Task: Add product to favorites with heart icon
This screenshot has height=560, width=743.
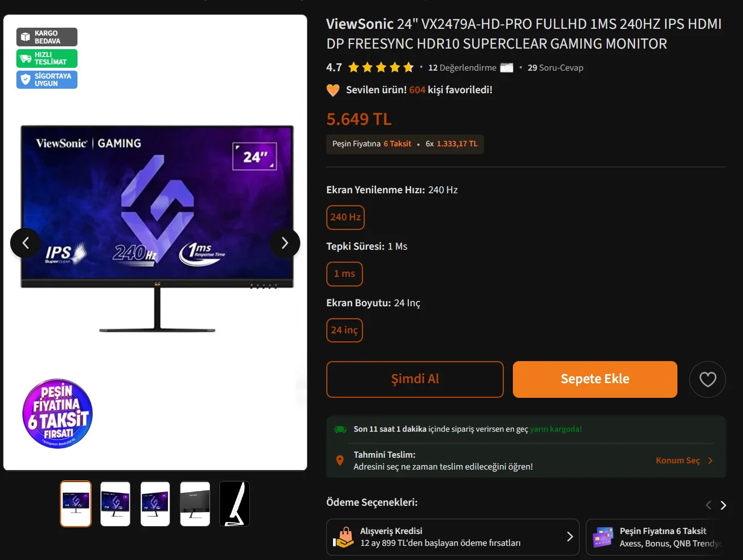Action: [707, 379]
